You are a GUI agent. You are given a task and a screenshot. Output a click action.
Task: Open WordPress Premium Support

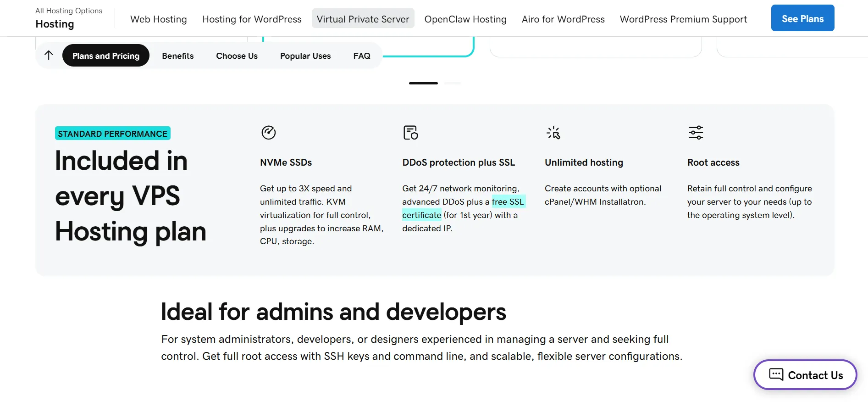683,19
